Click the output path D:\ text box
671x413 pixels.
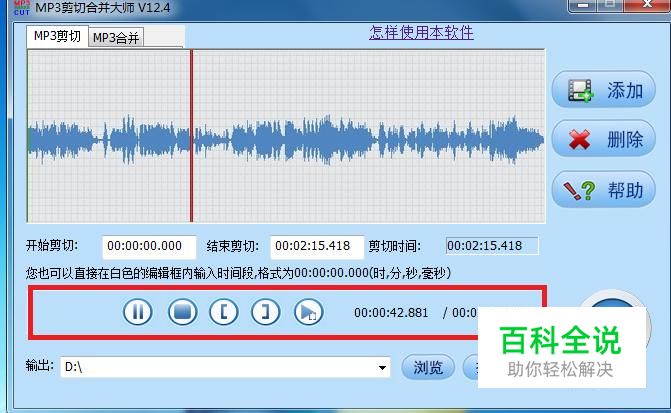(x=225, y=367)
